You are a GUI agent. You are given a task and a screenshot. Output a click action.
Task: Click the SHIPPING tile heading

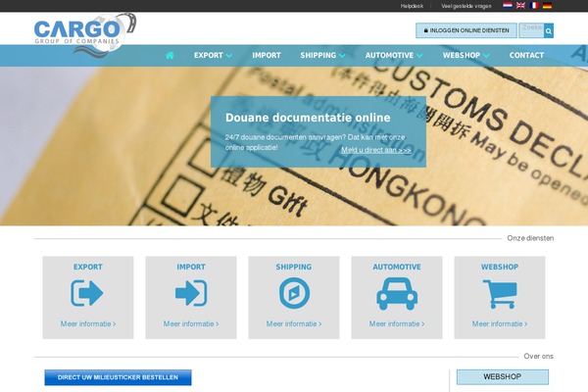[x=294, y=268]
